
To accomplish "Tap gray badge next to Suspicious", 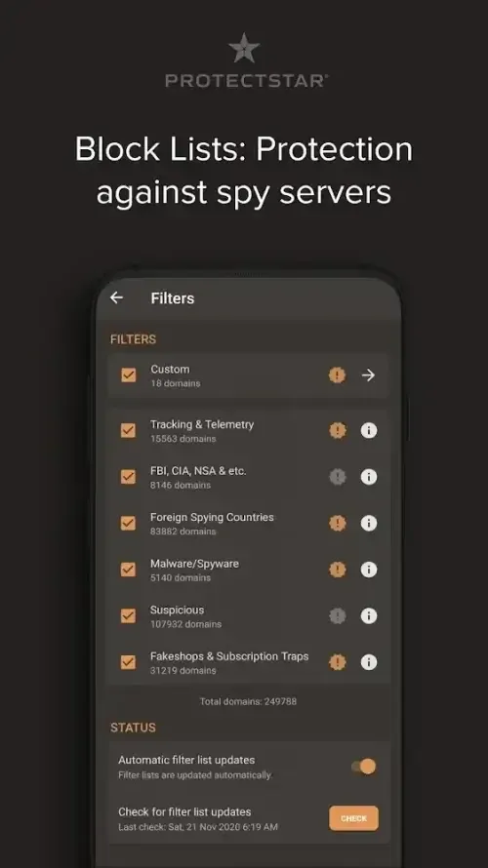I will point(338,616).
